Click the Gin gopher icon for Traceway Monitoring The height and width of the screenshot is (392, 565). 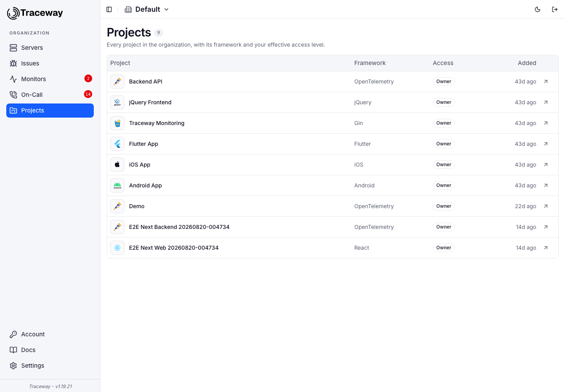coord(117,123)
